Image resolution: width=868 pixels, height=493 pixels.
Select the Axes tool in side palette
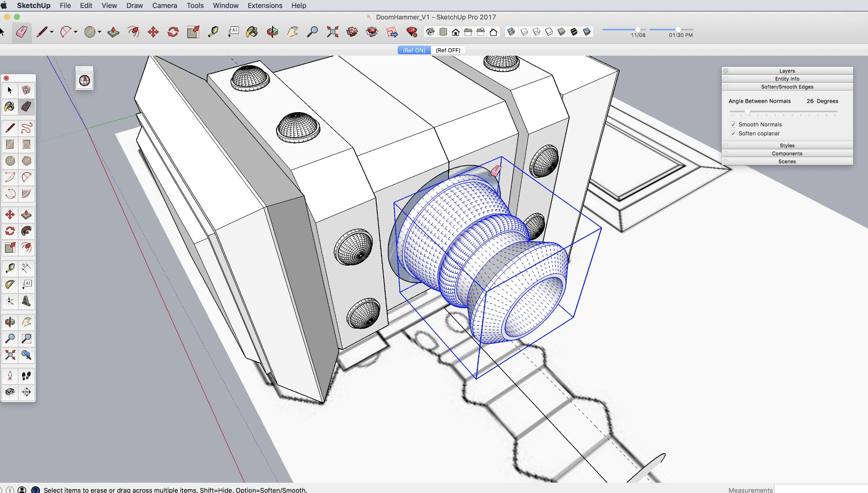10,301
